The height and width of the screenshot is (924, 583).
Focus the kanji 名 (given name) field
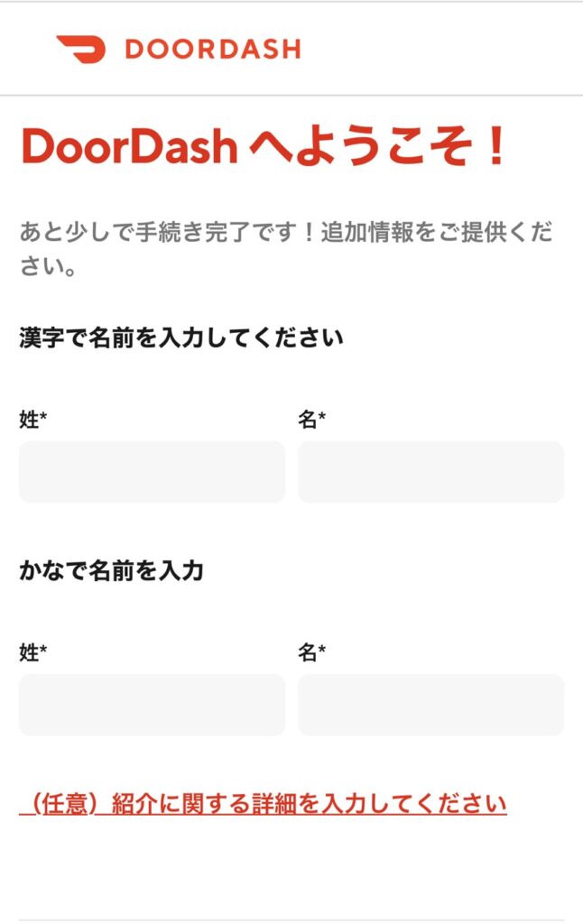pyautogui.click(x=430, y=472)
